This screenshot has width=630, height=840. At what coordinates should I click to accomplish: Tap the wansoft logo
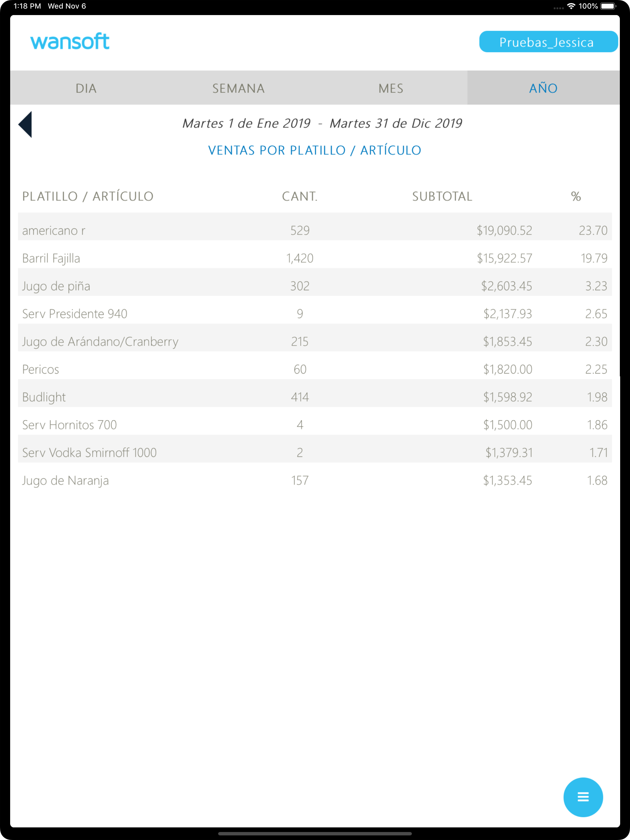tap(70, 42)
